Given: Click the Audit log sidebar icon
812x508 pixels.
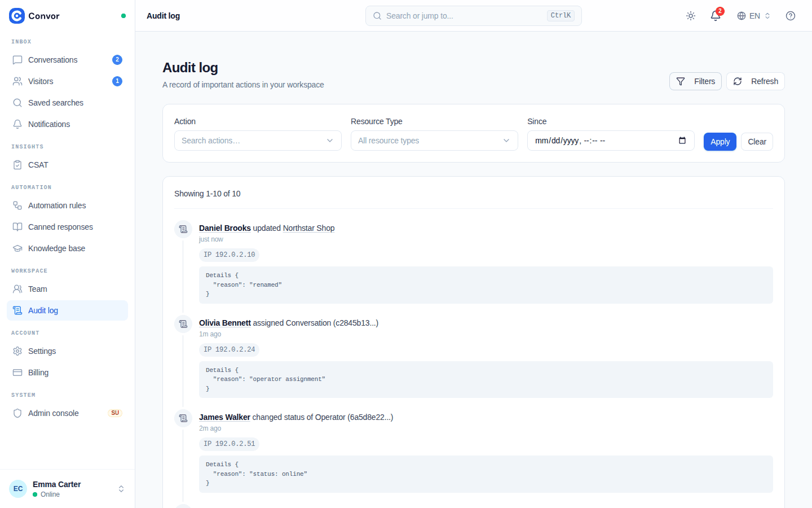Looking at the screenshot, I should tap(17, 310).
